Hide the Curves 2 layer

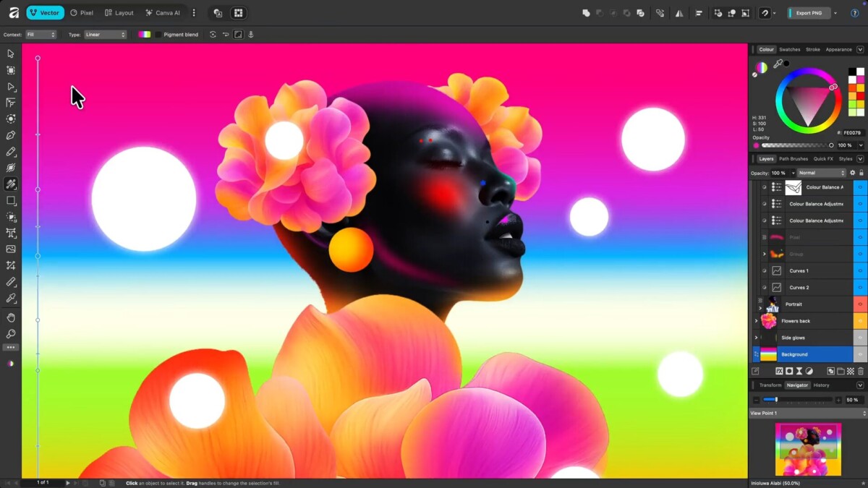(764, 288)
